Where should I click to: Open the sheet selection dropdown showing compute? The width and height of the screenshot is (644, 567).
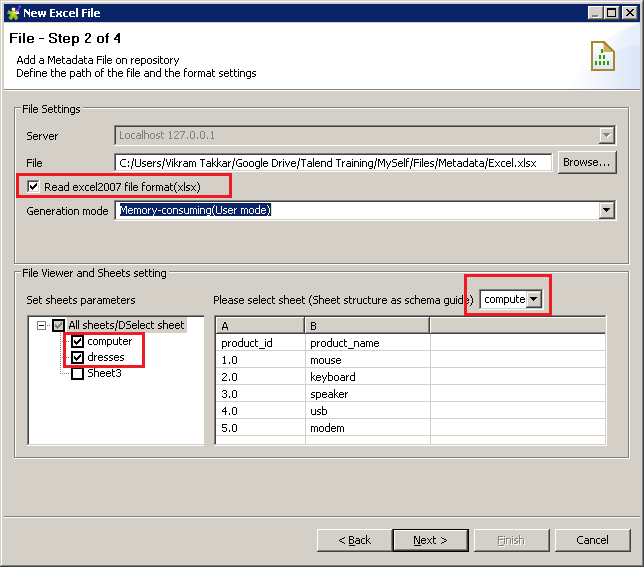point(534,299)
